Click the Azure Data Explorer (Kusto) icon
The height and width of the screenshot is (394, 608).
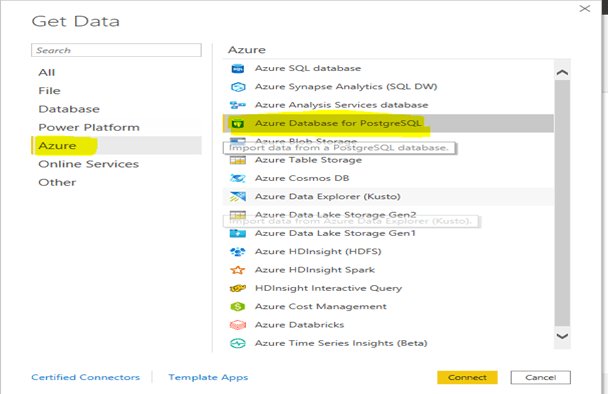(238, 197)
